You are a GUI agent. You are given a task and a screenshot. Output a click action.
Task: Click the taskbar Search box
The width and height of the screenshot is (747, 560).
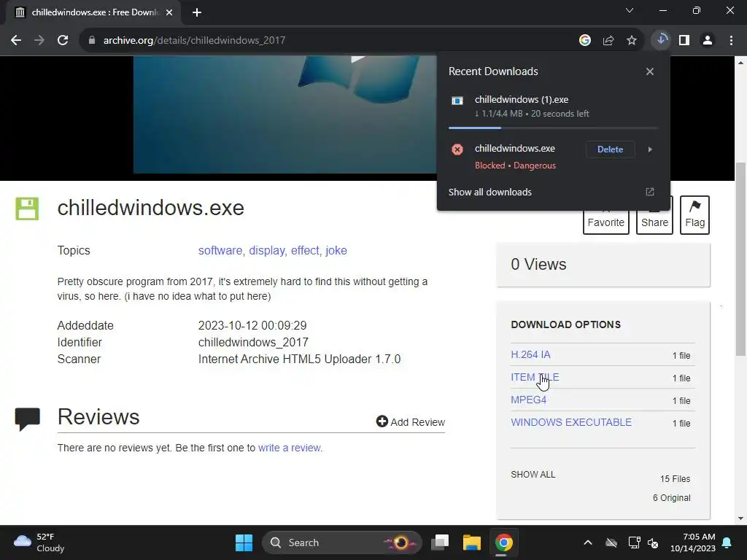[x=341, y=542]
